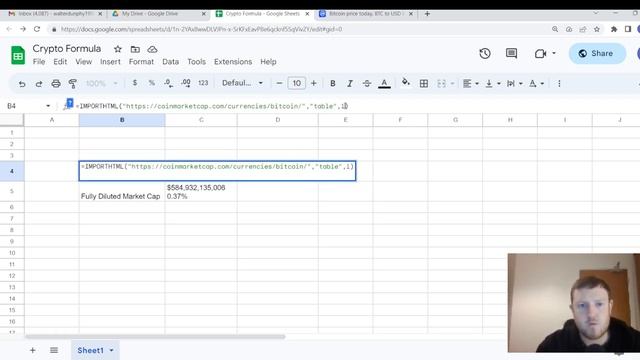The width and height of the screenshot is (640, 360).
Task: Toggle strikethrough formatting
Action: click(367, 83)
